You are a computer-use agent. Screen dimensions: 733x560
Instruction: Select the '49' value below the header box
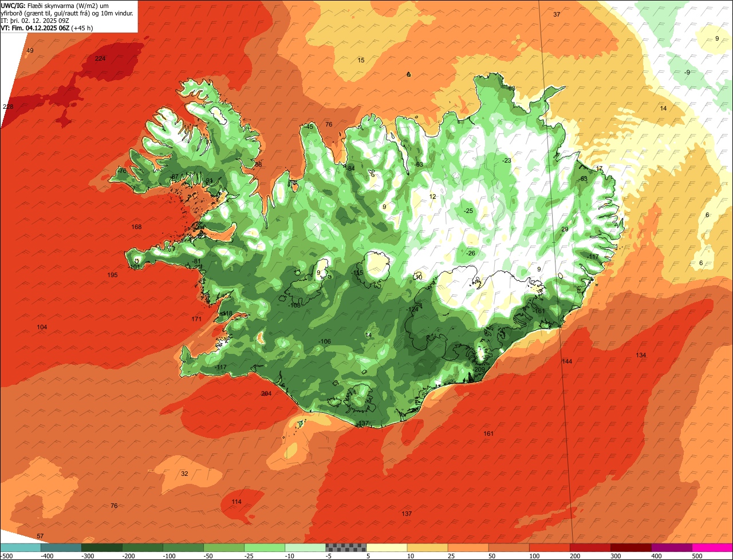coord(30,51)
